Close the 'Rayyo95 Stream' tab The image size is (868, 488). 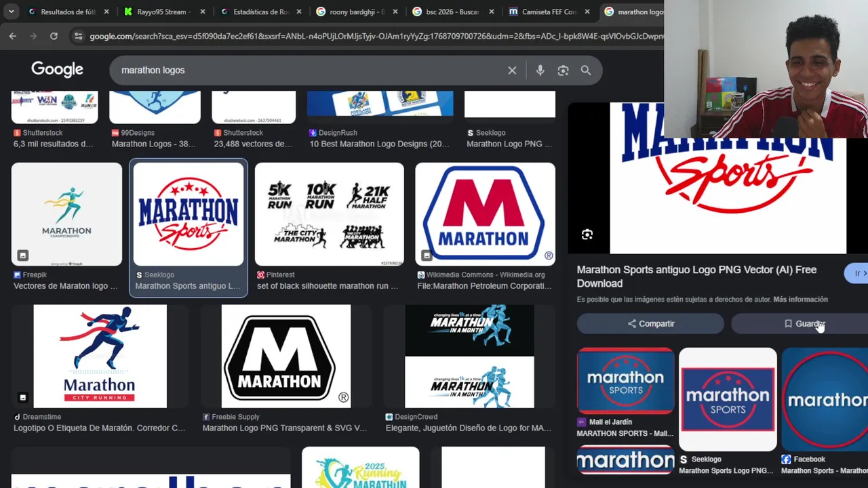pos(202,12)
